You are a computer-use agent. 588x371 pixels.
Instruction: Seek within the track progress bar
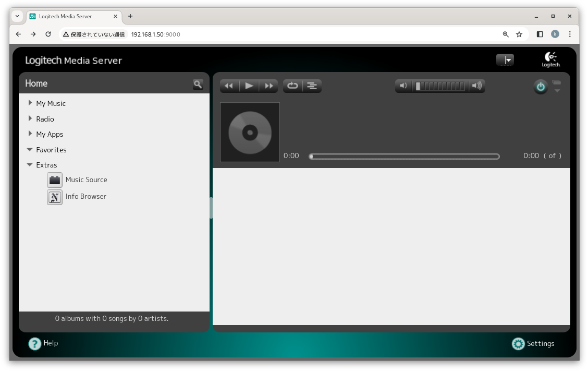click(404, 156)
